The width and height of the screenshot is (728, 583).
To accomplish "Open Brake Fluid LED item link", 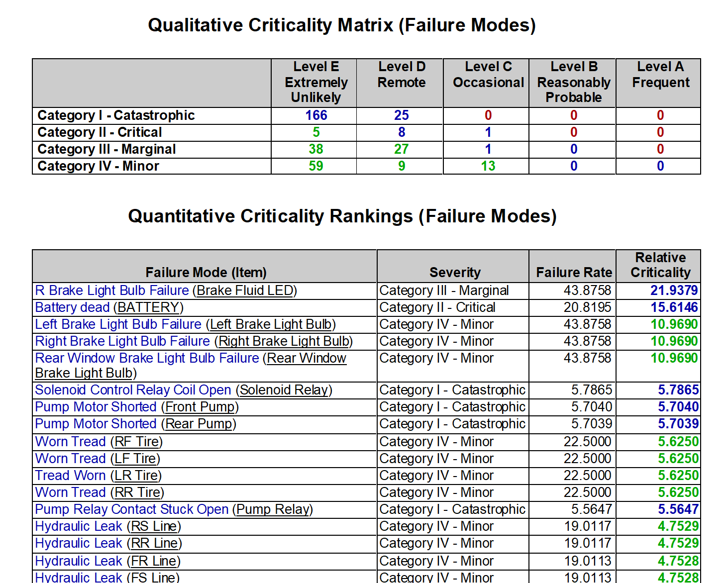I will (245, 291).
